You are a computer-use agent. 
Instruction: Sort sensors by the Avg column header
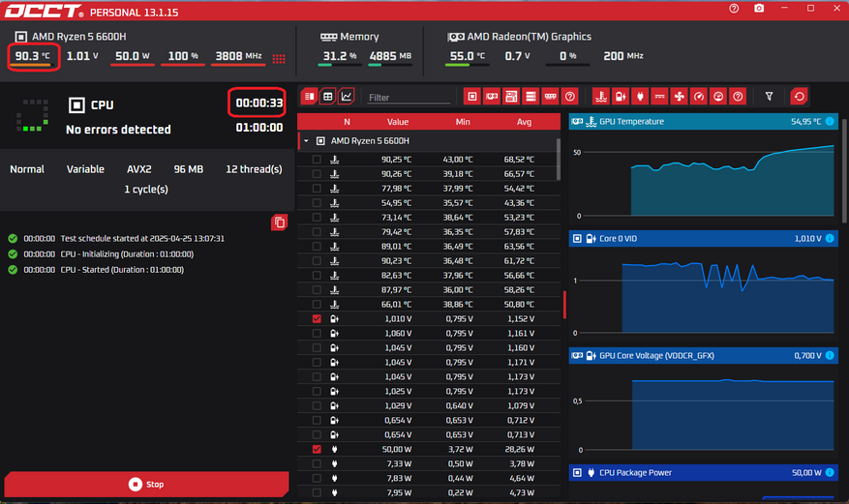pyautogui.click(x=524, y=122)
